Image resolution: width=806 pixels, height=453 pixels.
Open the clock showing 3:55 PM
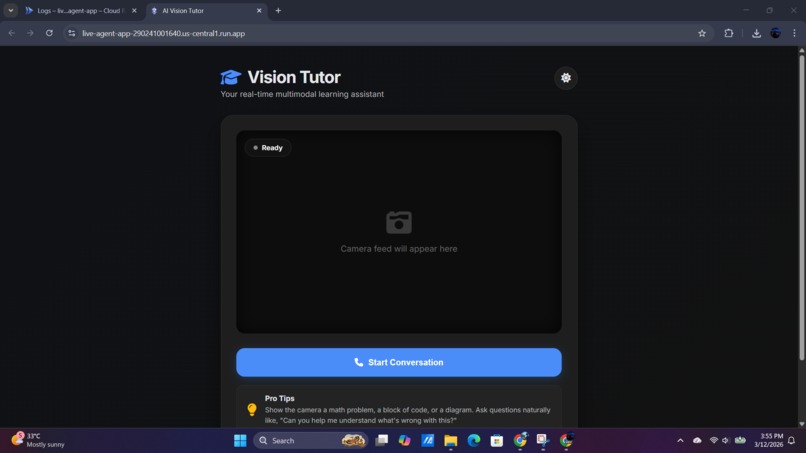[768, 440]
